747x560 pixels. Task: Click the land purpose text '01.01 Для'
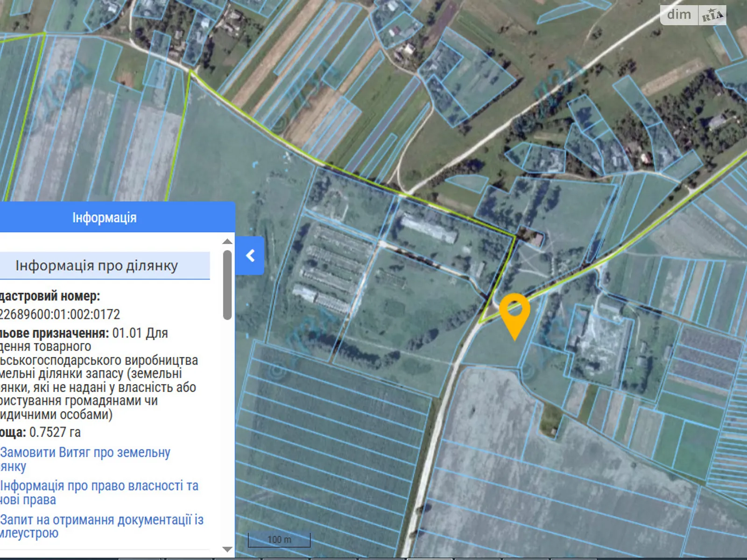click(140, 333)
